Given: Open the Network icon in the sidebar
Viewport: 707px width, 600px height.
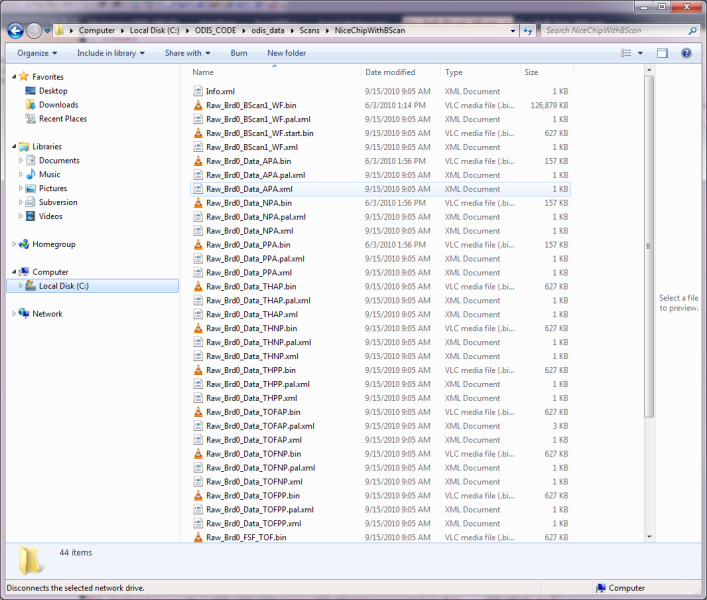Looking at the screenshot, I should click(x=24, y=314).
